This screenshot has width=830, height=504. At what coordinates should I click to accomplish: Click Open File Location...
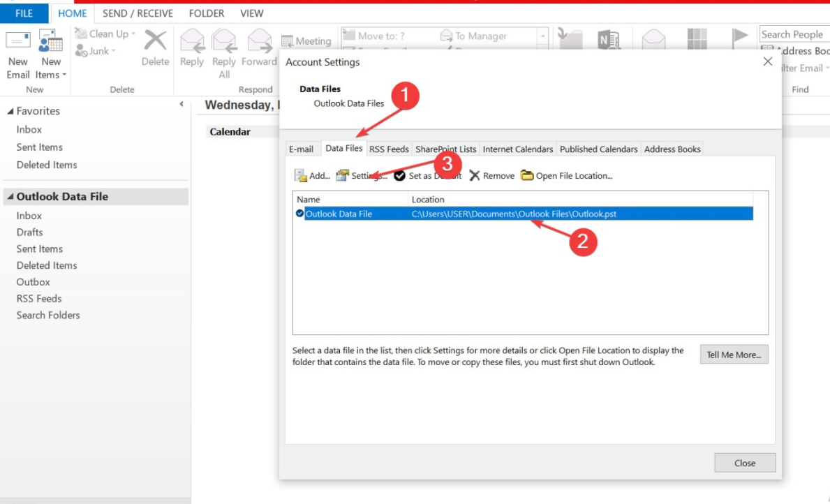click(566, 176)
